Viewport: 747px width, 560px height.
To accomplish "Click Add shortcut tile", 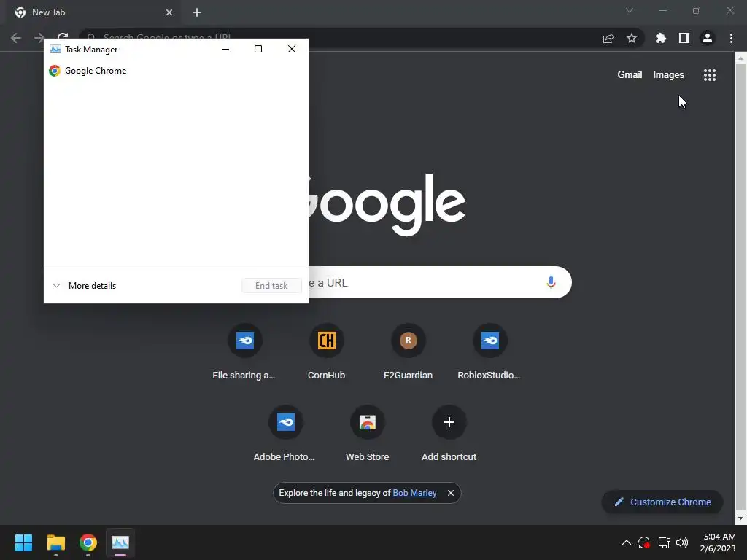I will click(x=449, y=435).
